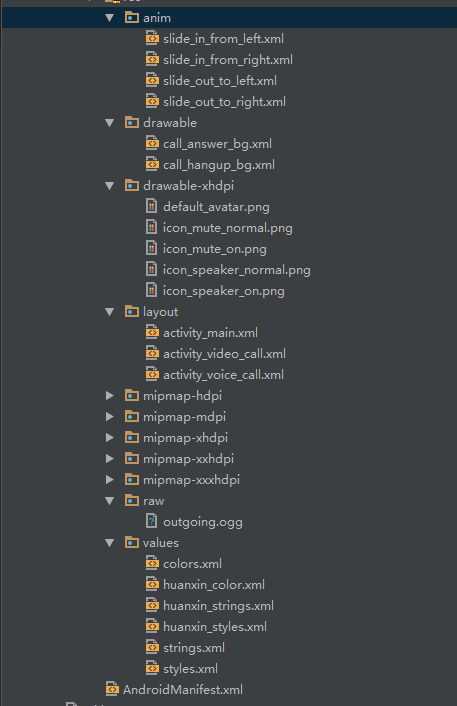Expand the mipmap-mdpi folder arrow

pyautogui.click(x=109, y=417)
